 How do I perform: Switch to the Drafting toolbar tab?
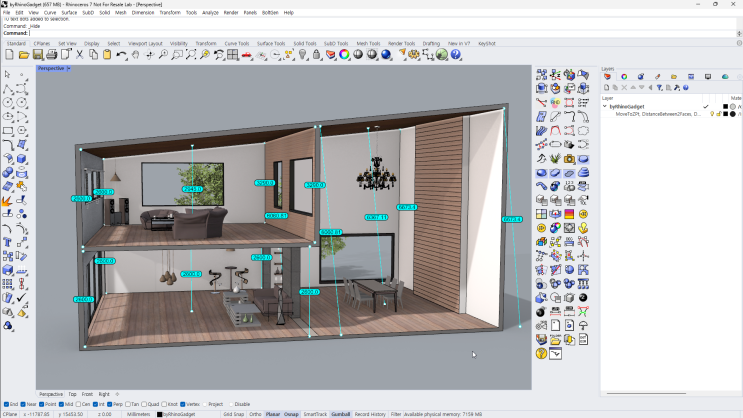pyautogui.click(x=431, y=44)
